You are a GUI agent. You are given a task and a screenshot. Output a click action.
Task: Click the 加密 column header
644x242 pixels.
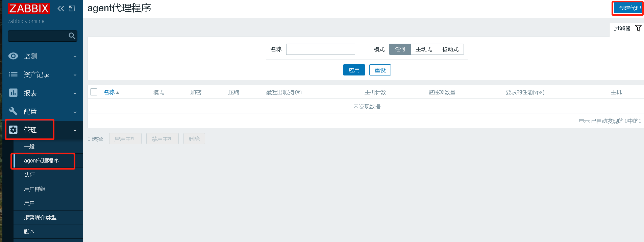[x=196, y=92]
